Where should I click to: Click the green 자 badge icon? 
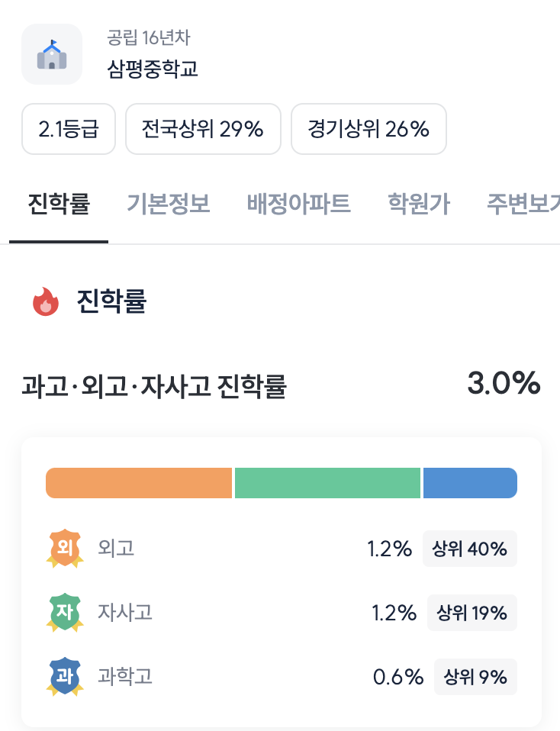point(63,613)
